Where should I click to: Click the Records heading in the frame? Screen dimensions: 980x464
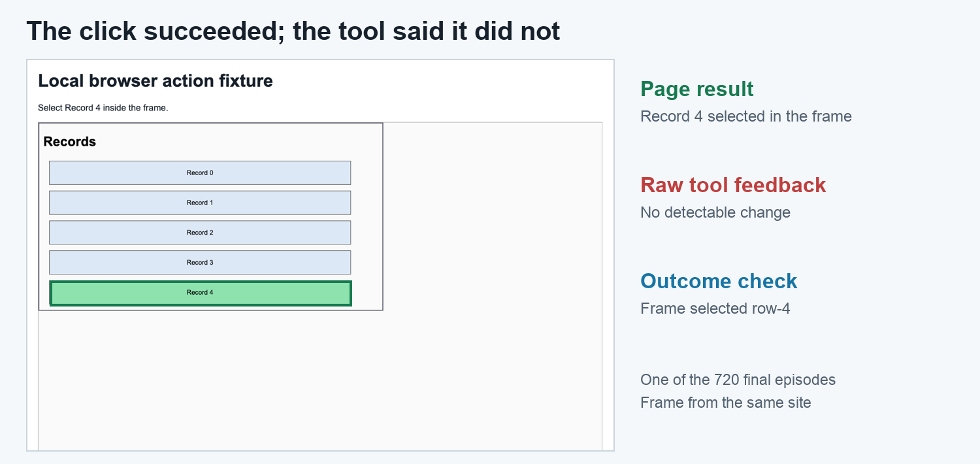pyautogui.click(x=70, y=142)
